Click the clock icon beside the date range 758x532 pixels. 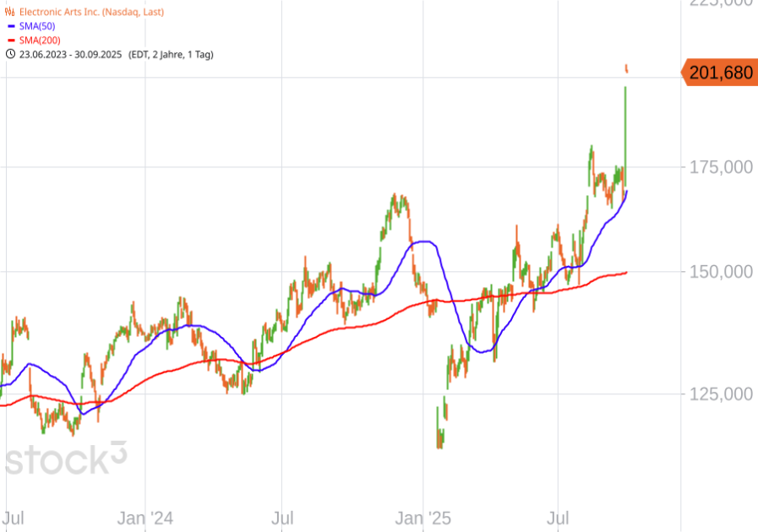pos(10,54)
